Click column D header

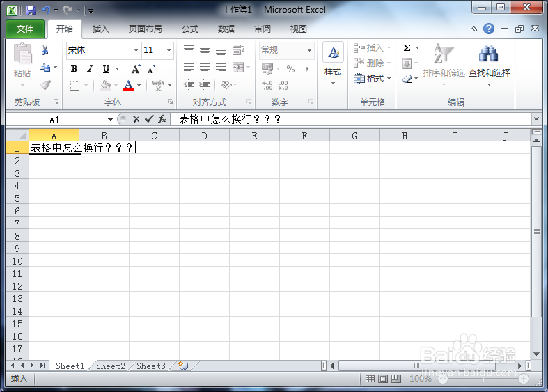204,136
